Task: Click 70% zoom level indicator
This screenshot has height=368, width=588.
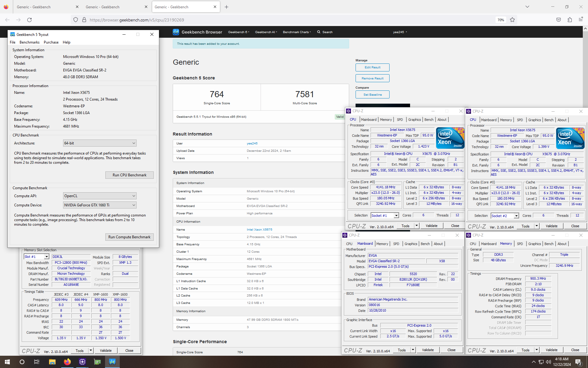Action: pyautogui.click(x=501, y=20)
